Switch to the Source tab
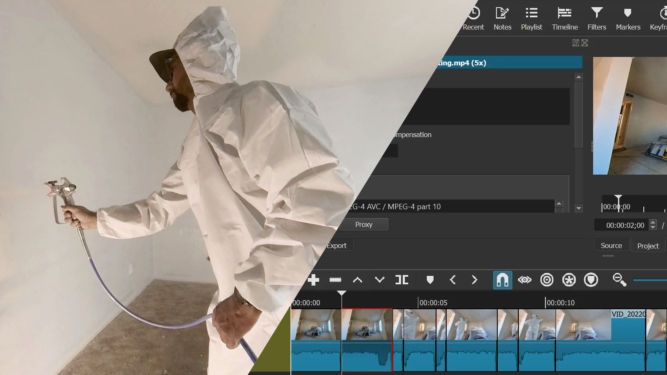This screenshot has width=667, height=375. 611,246
